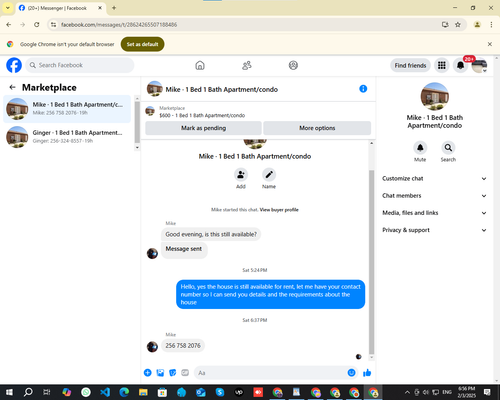Show hidden system tray icons
Viewport: 500px width, 400px height.
pos(407,392)
